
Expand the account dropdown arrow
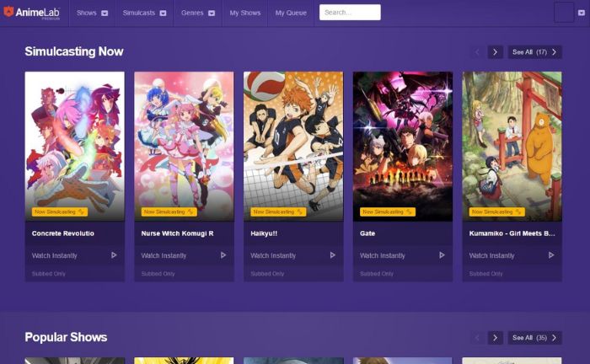582,13
